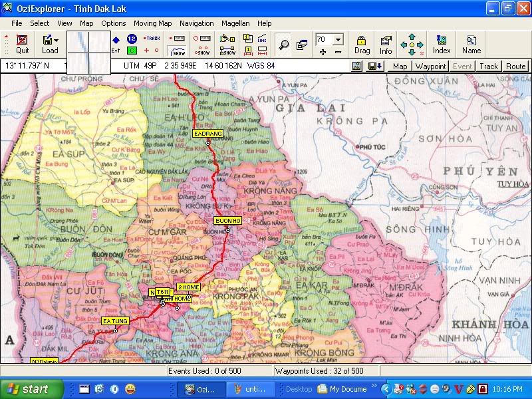Screen dimensions: 532x399
Task: Click the Load floppy disk icon
Action: pyautogui.click(x=47, y=40)
